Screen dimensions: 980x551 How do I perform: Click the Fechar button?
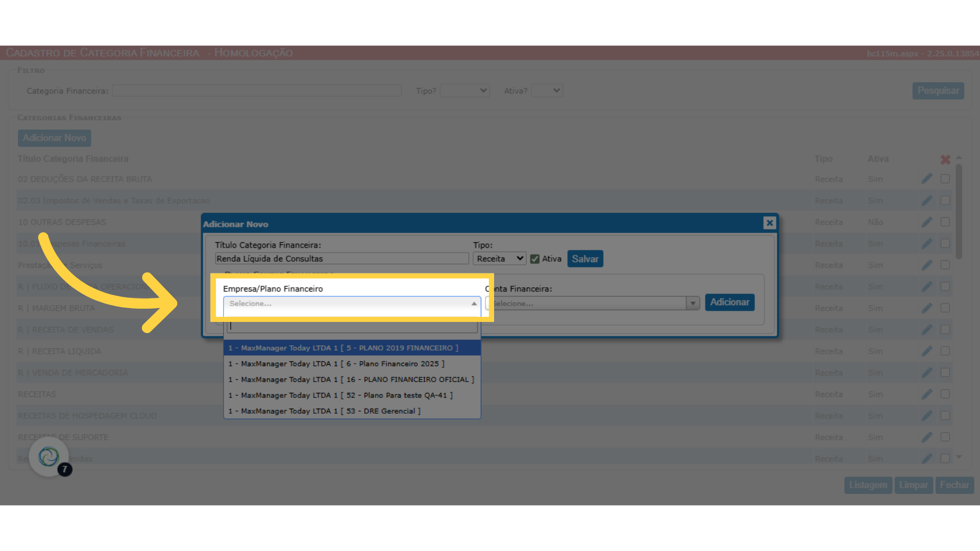click(954, 485)
